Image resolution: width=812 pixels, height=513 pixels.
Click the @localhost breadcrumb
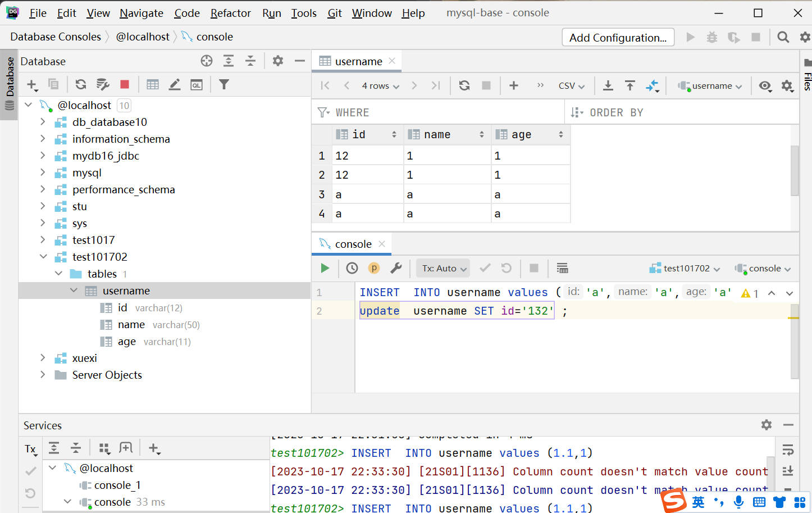(x=143, y=37)
